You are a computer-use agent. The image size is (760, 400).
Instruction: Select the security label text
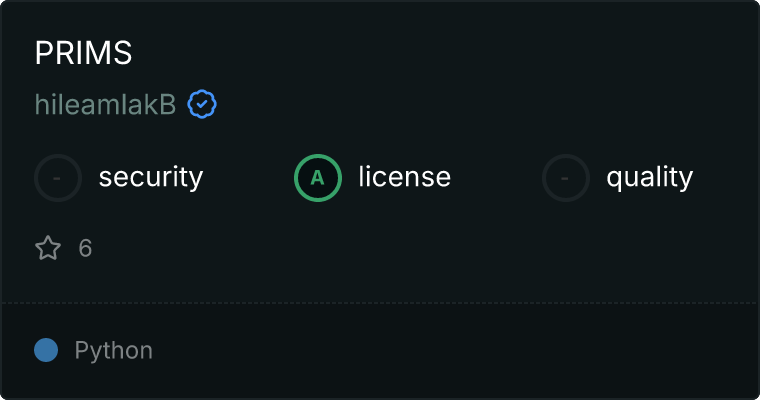[150, 178]
